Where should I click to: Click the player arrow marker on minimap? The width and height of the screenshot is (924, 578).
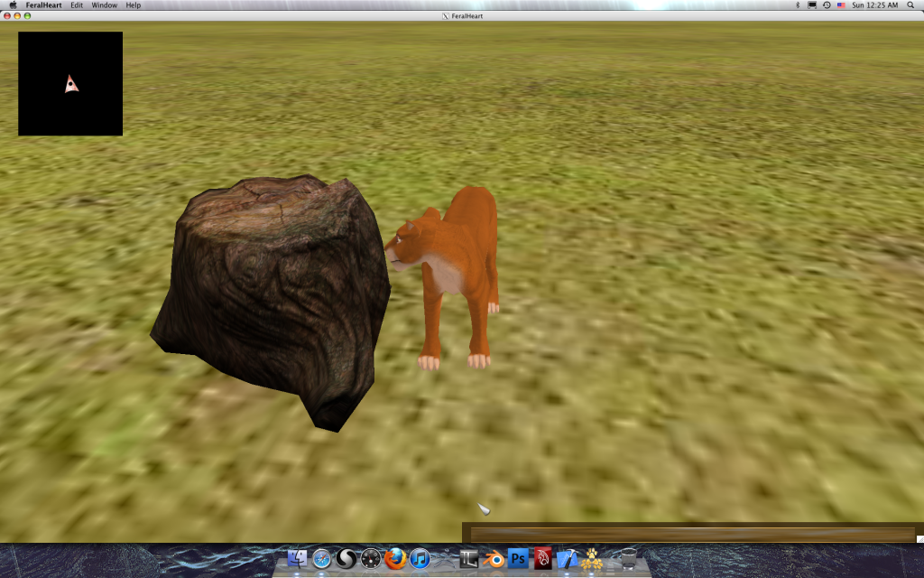click(x=71, y=84)
